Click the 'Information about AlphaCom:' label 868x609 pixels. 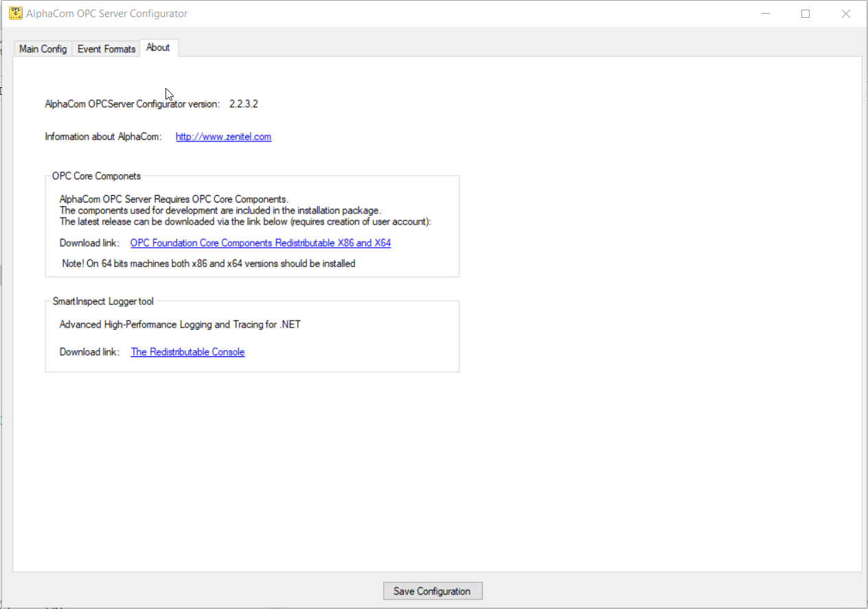[x=103, y=137]
